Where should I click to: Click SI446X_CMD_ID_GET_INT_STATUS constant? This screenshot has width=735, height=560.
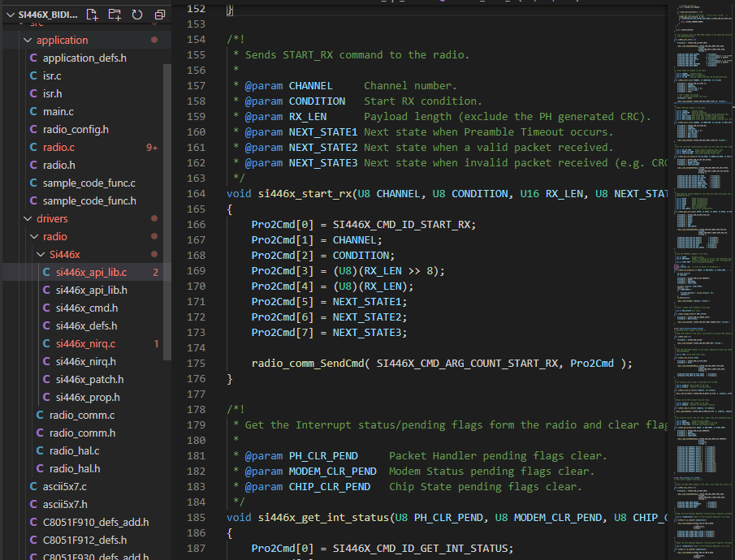(x=420, y=549)
